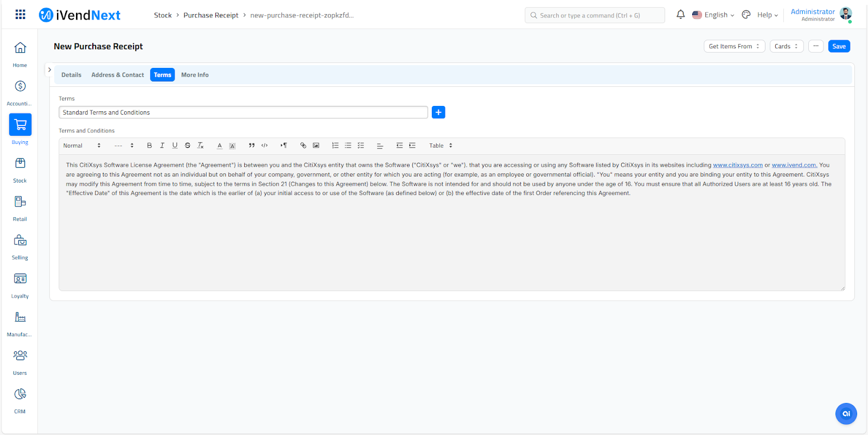Switch to the More Info tab
Image resolution: width=868 pixels, height=435 pixels.
click(x=195, y=75)
